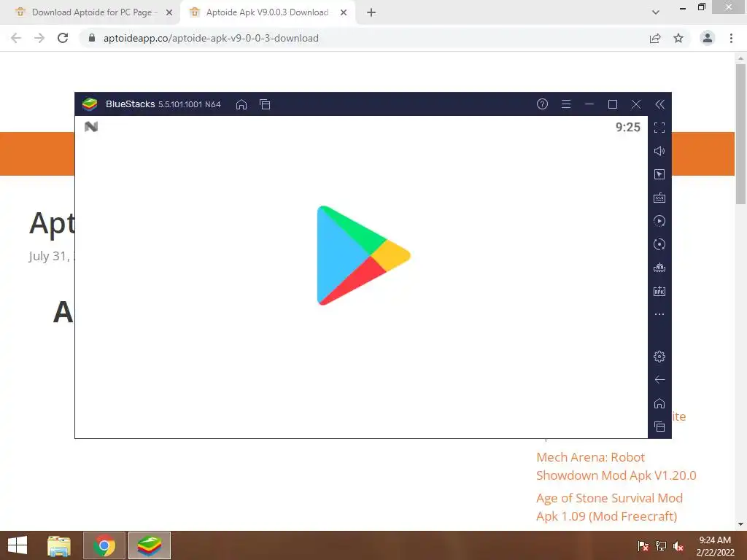This screenshot has height=560, width=747.
Task: Open a new Chrome tab
Action: click(x=371, y=12)
